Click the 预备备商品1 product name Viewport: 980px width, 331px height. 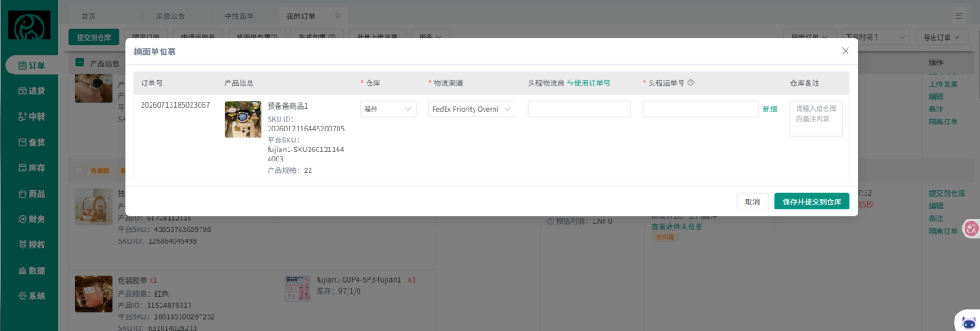tap(288, 107)
